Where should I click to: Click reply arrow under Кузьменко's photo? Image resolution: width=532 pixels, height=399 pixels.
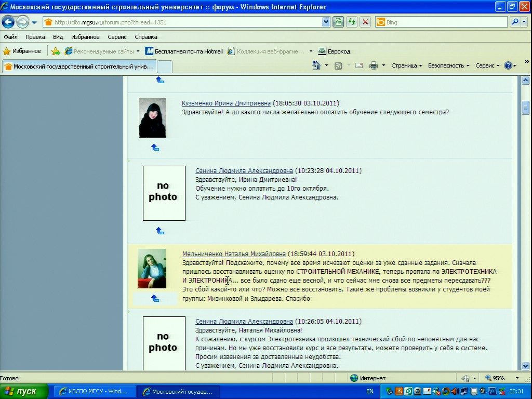[x=155, y=147]
